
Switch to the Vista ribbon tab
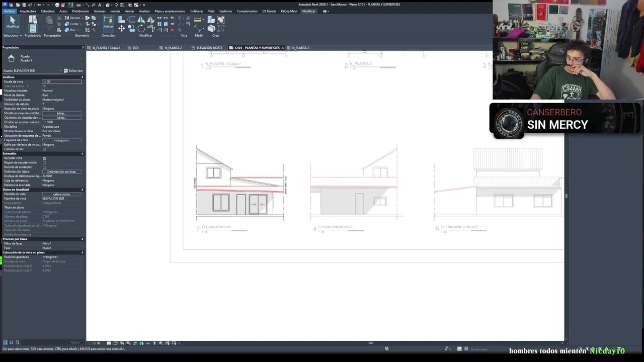(x=211, y=11)
